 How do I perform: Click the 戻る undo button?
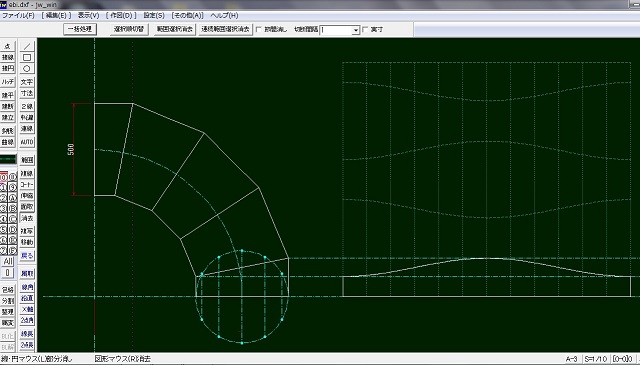tap(27, 256)
